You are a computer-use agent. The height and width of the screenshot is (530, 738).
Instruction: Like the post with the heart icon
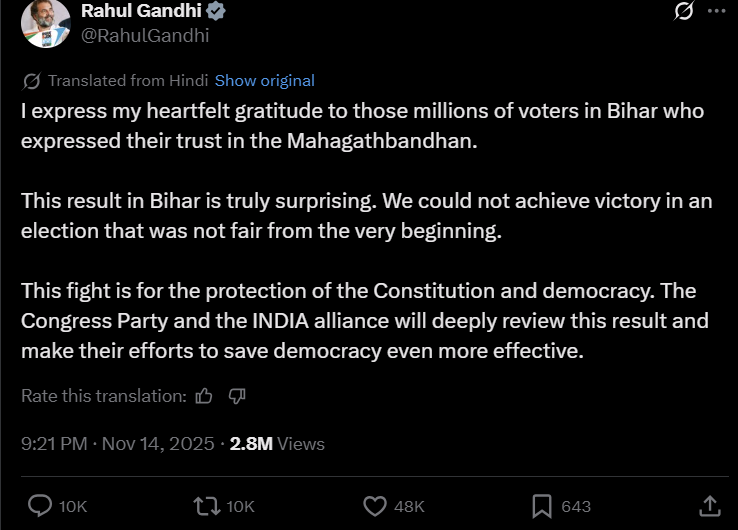pyautogui.click(x=375, y=506)
